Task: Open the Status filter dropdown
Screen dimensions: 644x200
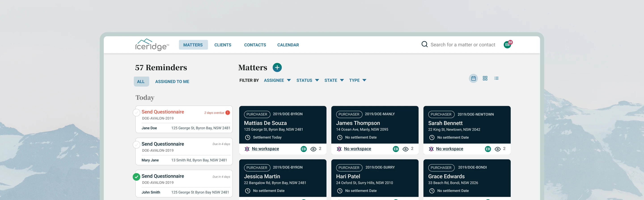Action: coord(307,80)
